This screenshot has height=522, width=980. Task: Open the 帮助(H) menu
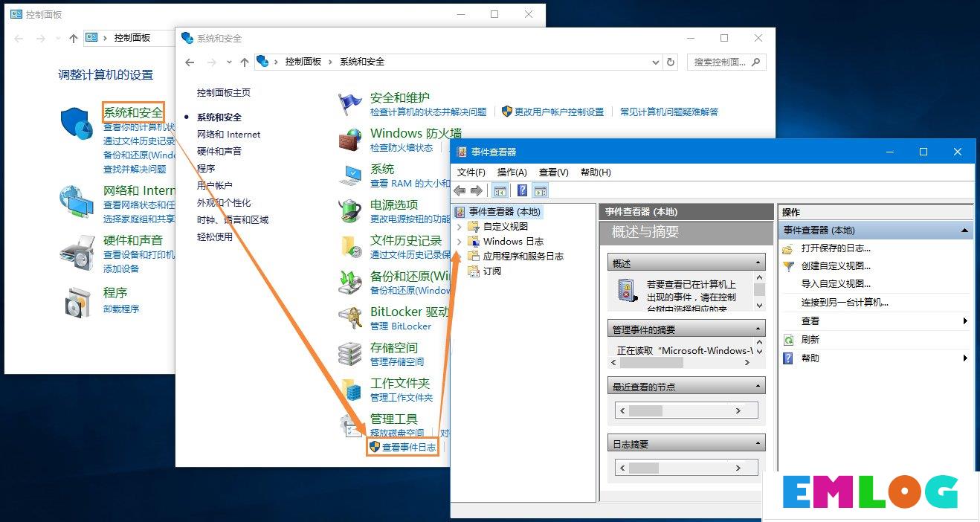[596, 173]
